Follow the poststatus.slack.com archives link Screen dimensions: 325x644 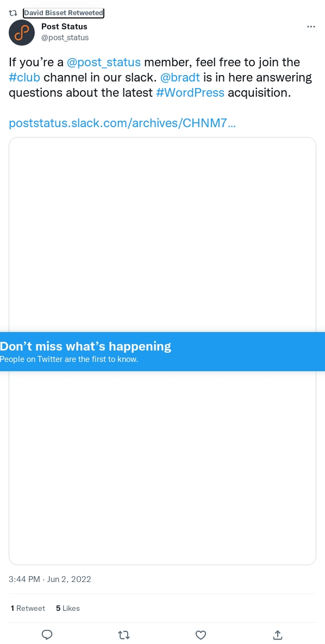[x=122, y=123]
